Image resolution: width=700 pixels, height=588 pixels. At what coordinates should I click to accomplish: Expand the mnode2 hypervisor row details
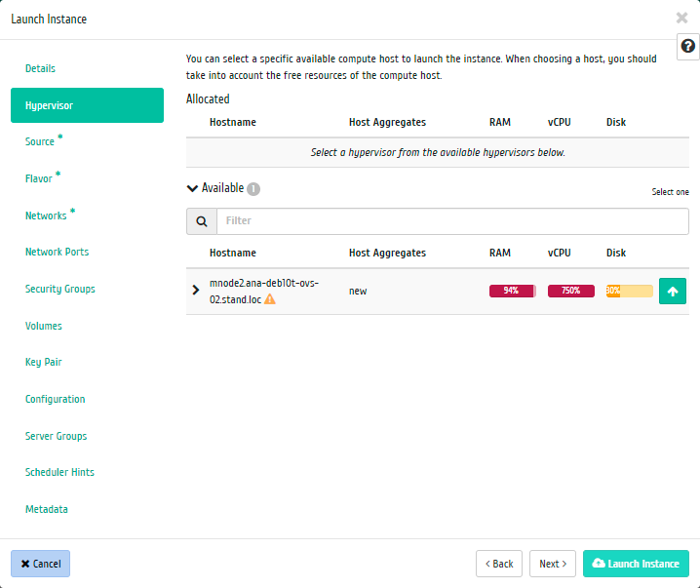(196, 290)
